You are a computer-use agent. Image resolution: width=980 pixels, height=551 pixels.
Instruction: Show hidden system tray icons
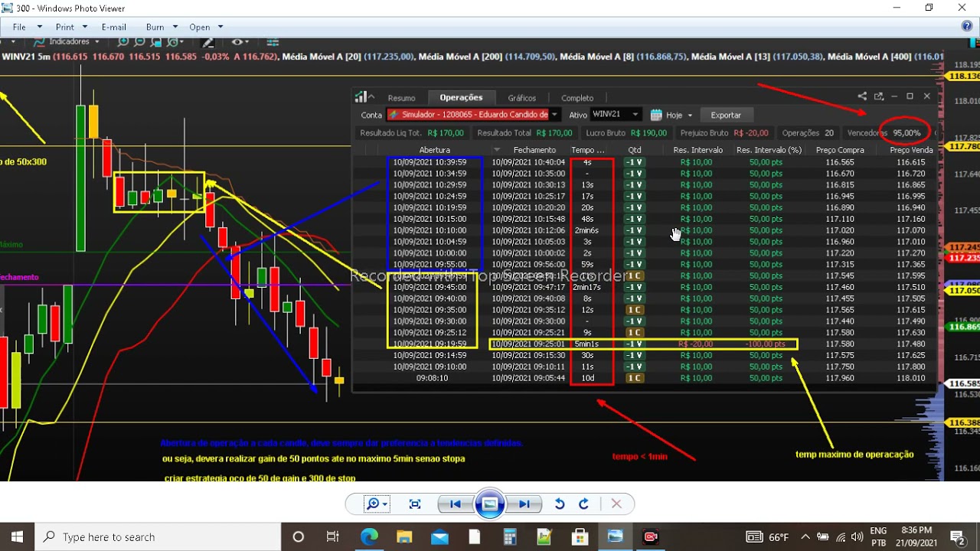tap(805, 536)
